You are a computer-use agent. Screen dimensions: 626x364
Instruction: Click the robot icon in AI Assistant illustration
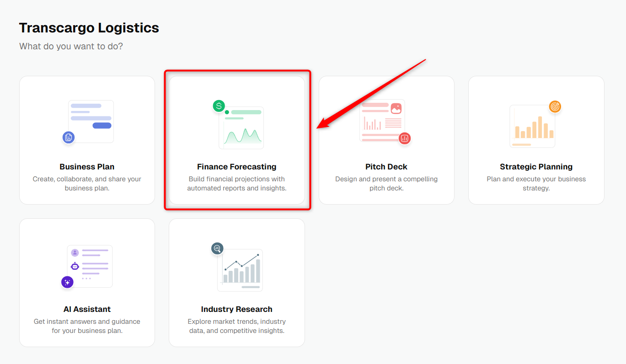point(75,266)
